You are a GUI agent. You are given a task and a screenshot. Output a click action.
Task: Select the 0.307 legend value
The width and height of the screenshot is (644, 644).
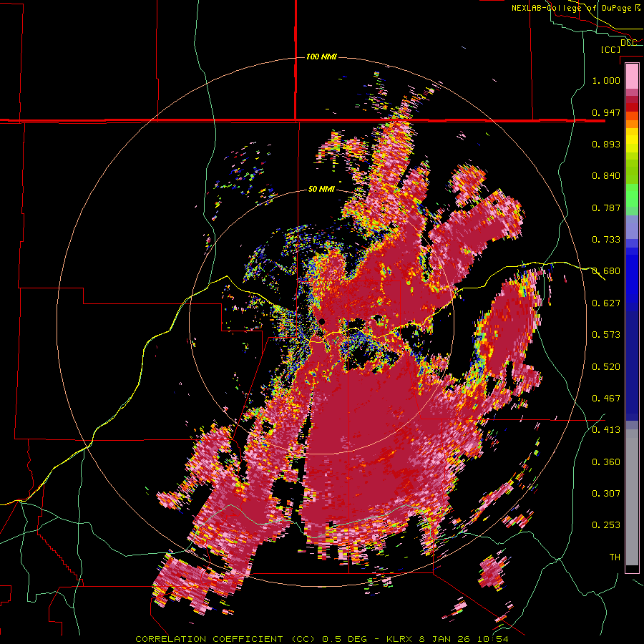click(606, 494)
